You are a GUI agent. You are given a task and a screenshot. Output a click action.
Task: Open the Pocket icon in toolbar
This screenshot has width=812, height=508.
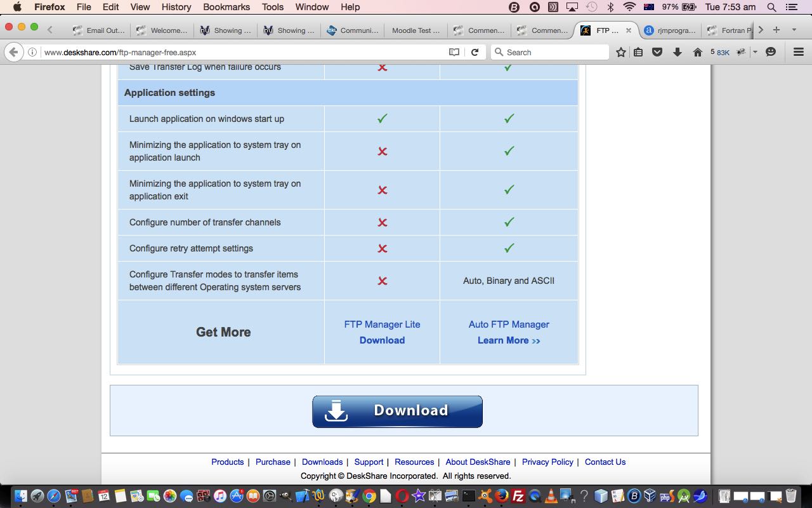(657, 52)
